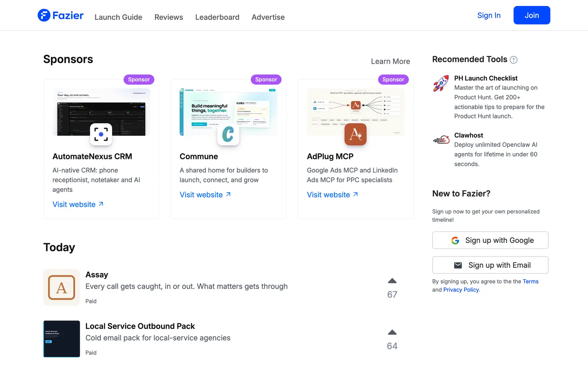Screen dimensions: 588x368
Task: Open the Reviews page
Action: [x=169, y=17]
